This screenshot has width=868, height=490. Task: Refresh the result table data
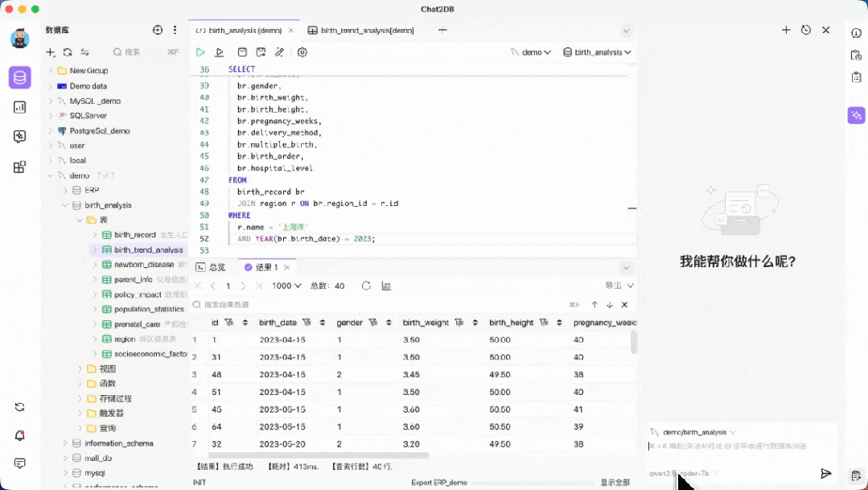click(x=366, y=286)
